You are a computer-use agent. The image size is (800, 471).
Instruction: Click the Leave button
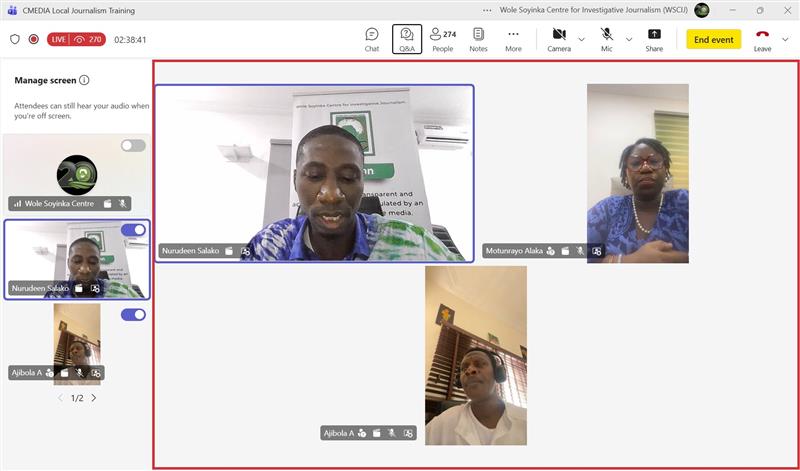point(762,39)
